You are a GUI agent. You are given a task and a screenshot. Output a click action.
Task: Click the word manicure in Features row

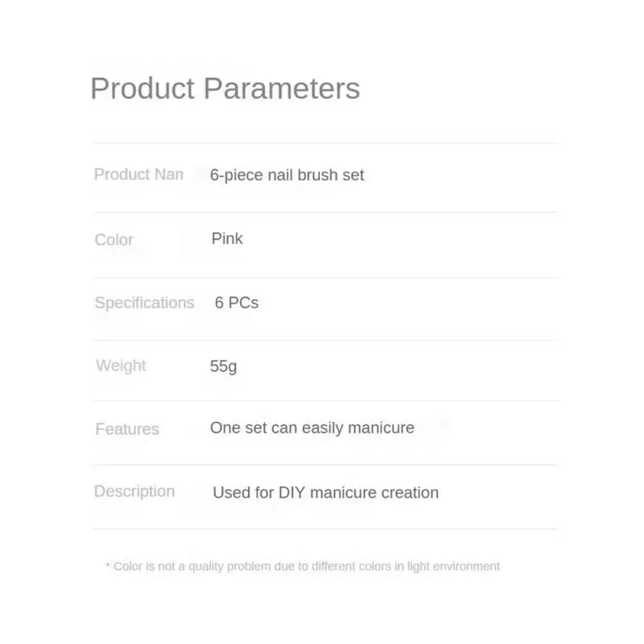(x=382, y=428)
